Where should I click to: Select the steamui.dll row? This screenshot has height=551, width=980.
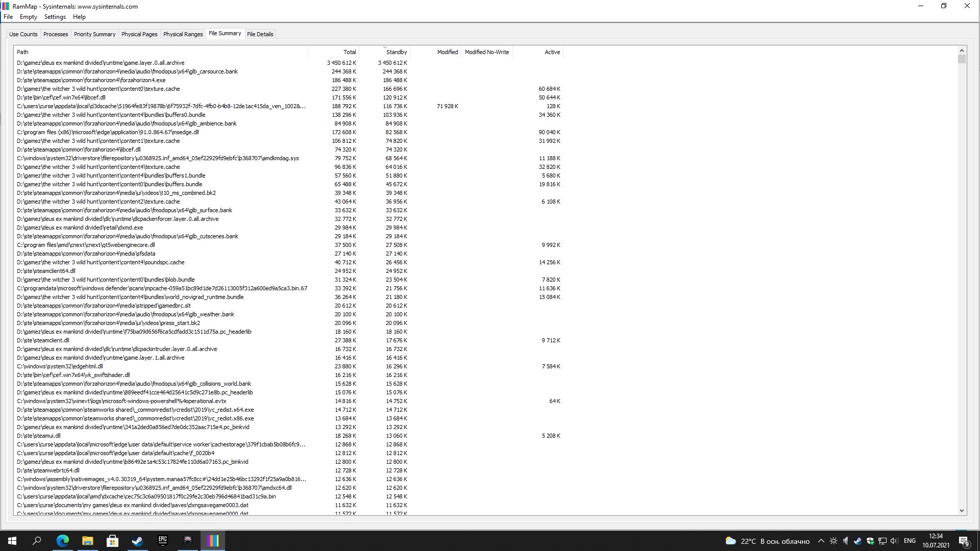coord(288,436)
